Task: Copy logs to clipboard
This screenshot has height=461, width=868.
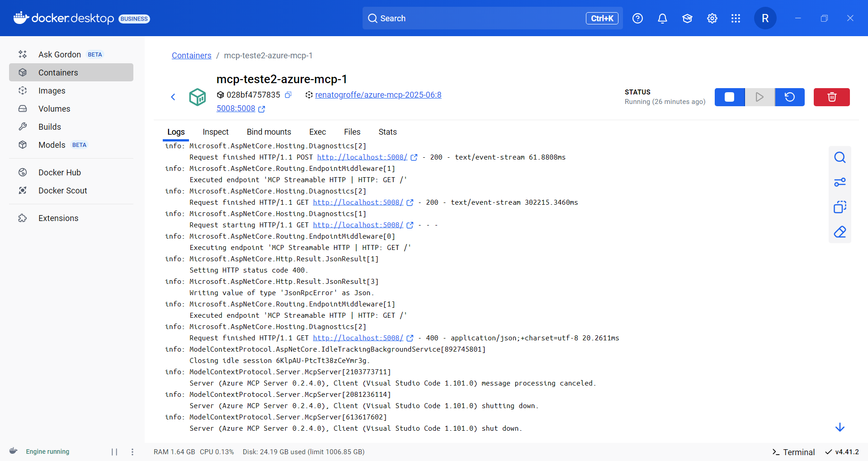Action: click(840, 207)
